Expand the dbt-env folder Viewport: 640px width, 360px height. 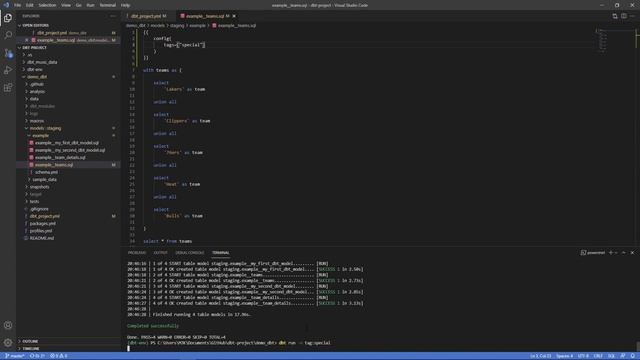[x=35, y=69]
